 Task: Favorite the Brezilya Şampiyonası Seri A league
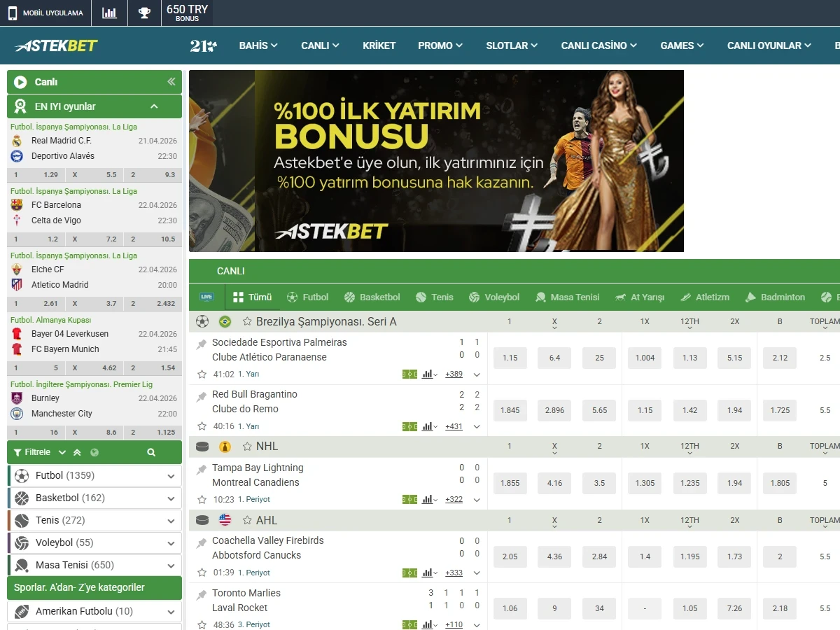(247, 321)
